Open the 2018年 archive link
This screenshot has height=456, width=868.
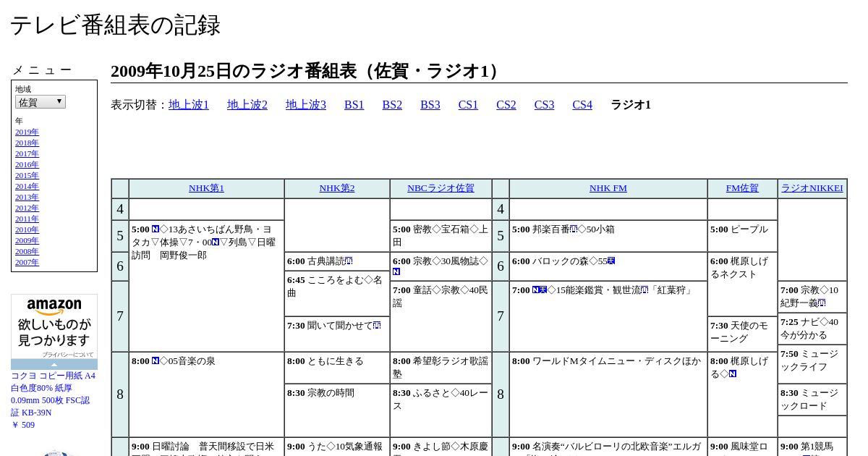pos(27,143)
